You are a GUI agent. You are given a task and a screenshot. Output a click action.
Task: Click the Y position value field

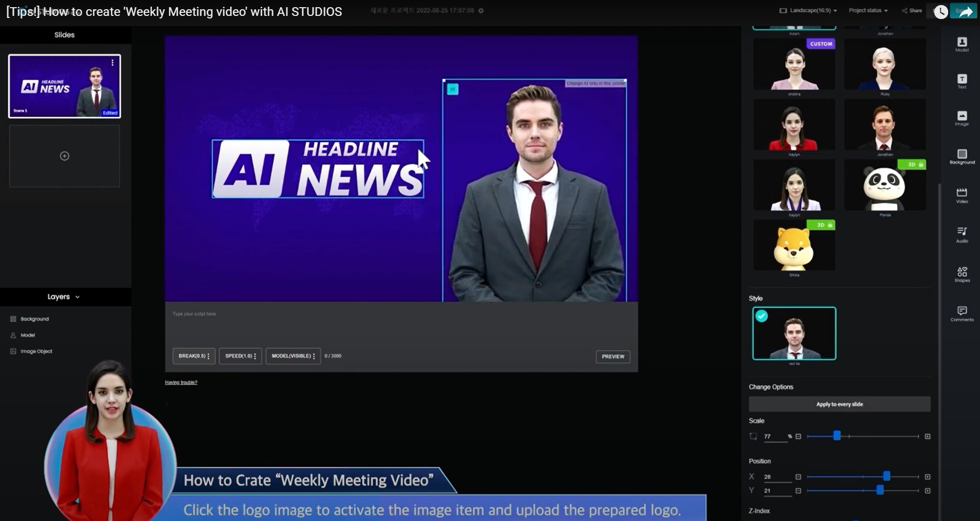coord(777,491)
